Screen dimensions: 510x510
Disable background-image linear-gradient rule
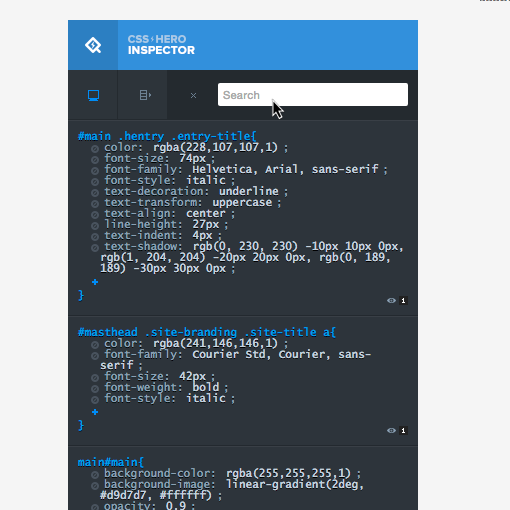(95, 486)
